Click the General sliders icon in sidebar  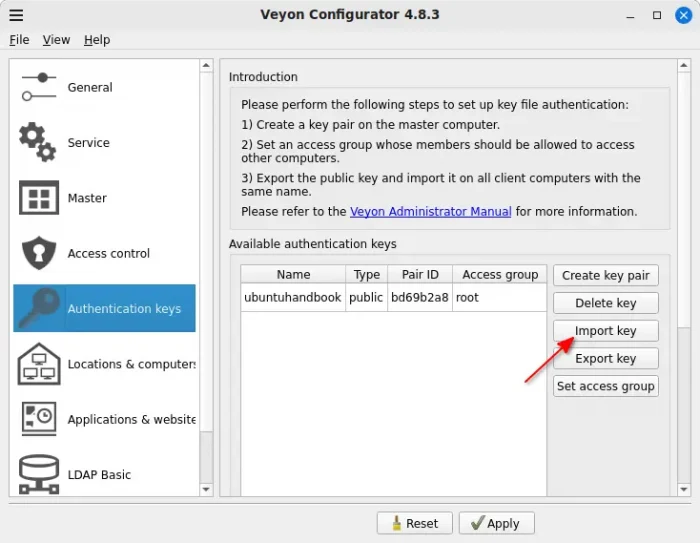(39, 87)
